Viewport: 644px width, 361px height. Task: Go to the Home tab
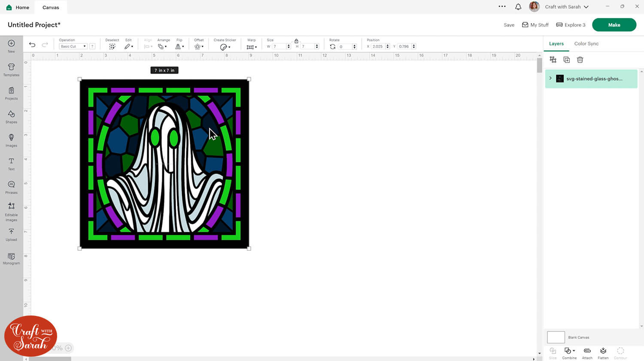click(x=17, y=7)
